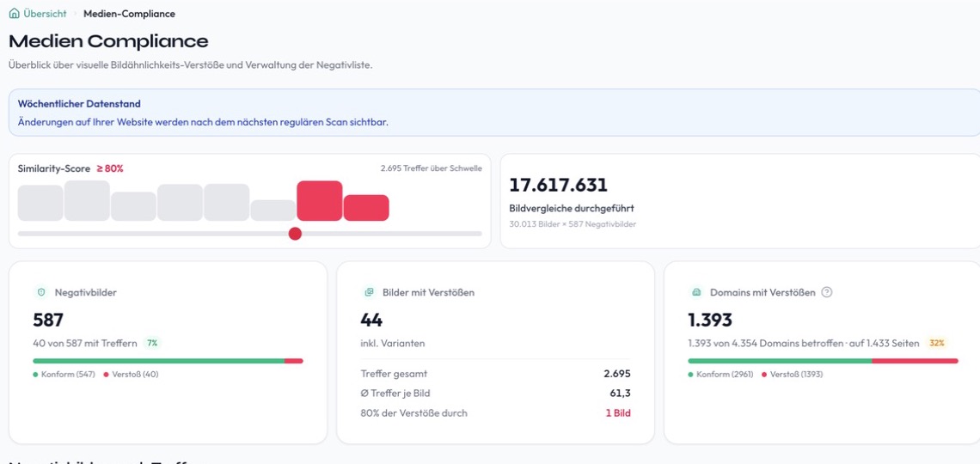Click '80% der Verstöße durch' label
Viewport: 980px width, 464px height.
413,412
